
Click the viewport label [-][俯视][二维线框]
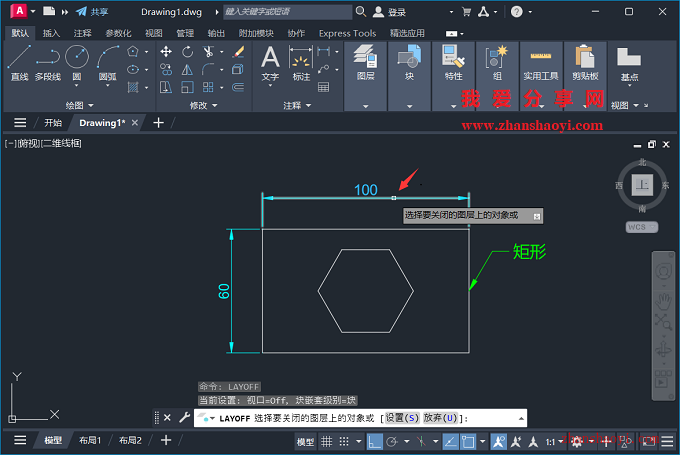[x=43, y=143]
